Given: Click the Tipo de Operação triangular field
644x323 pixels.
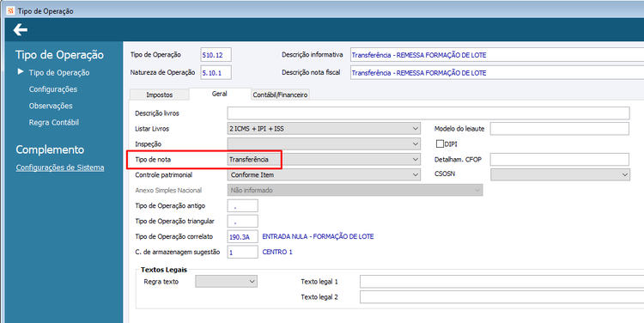Looking at the screenshot, I should (243, 221).
